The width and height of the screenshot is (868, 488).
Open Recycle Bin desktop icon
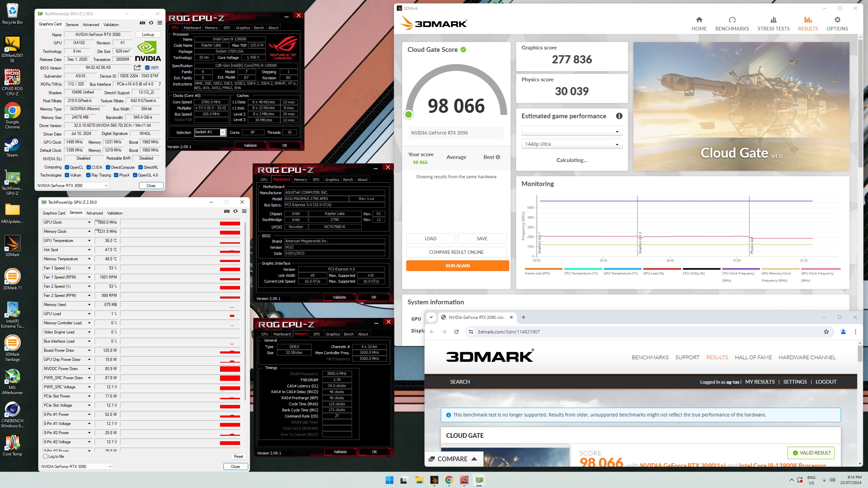click(x=12, y=14)
